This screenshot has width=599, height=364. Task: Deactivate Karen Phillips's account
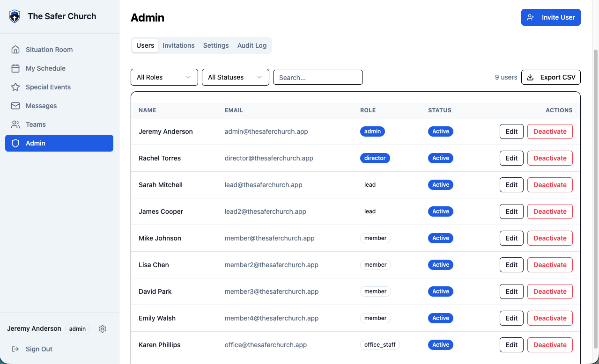(x=550, y=345)
